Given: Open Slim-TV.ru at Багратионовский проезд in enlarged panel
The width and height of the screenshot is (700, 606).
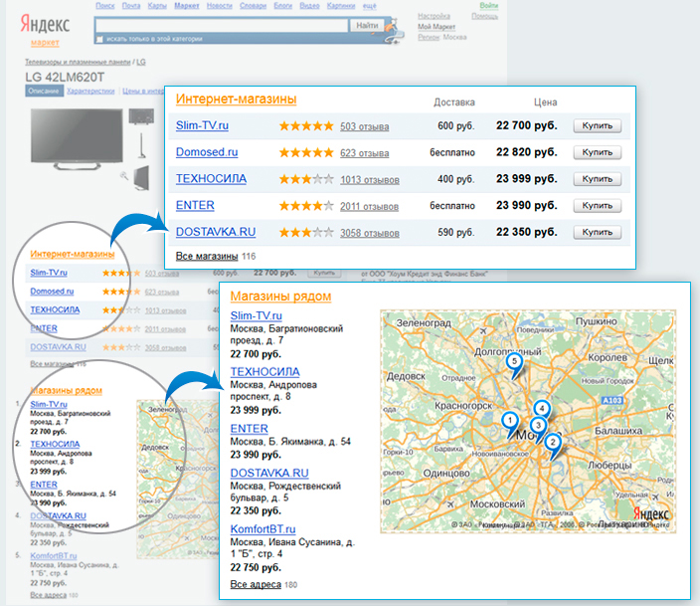Looking at the screenshot, I should [x=257, y=315].
